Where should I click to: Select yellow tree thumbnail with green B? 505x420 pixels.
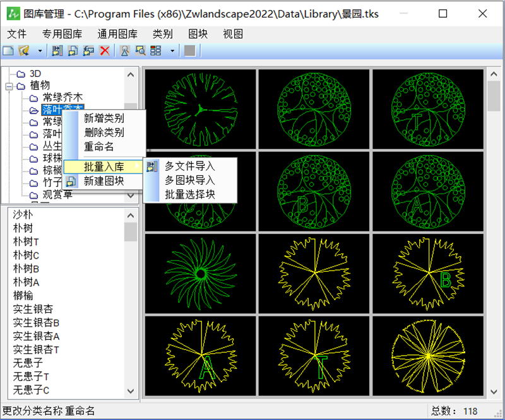(x=428, y=274)
